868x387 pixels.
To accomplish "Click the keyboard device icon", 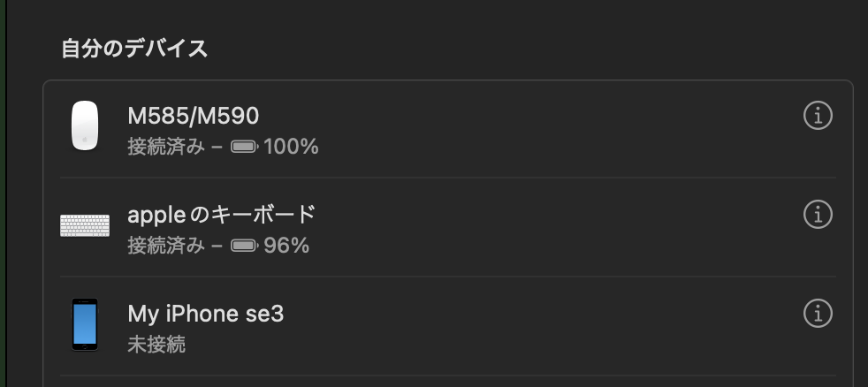I will (85, 225).
